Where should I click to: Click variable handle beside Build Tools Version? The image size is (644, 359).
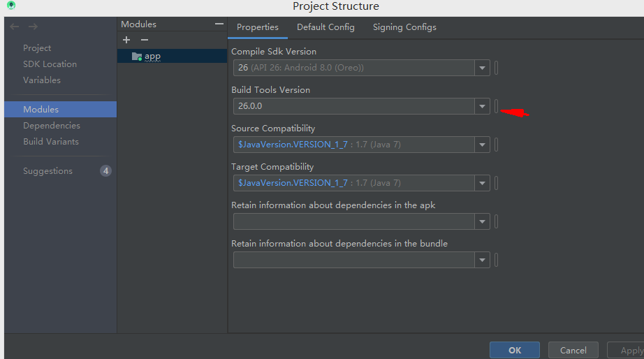(496, 106)
